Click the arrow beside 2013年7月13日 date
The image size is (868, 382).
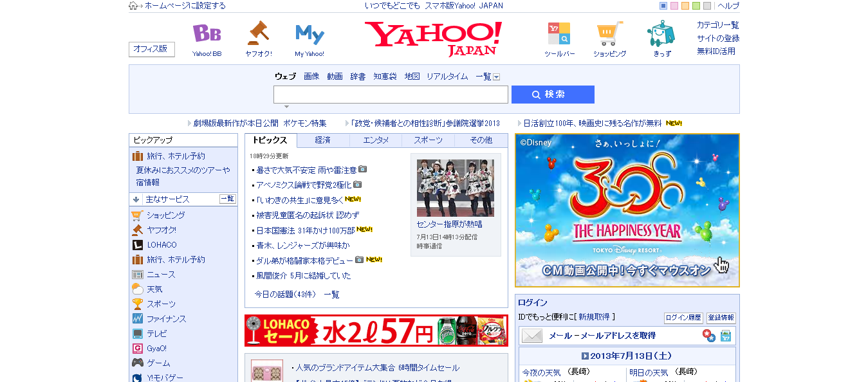585,356
